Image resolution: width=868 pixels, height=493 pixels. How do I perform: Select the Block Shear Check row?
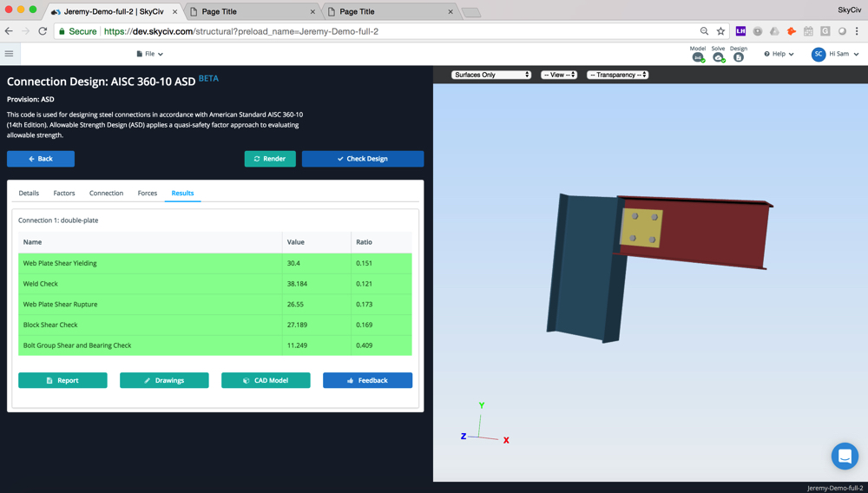[x=215, y=325]
